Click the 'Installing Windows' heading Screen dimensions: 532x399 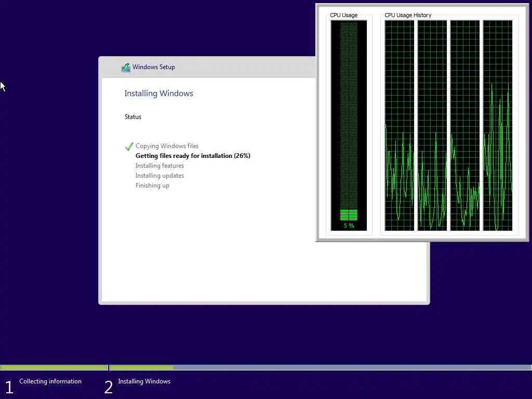coord(158,94)
